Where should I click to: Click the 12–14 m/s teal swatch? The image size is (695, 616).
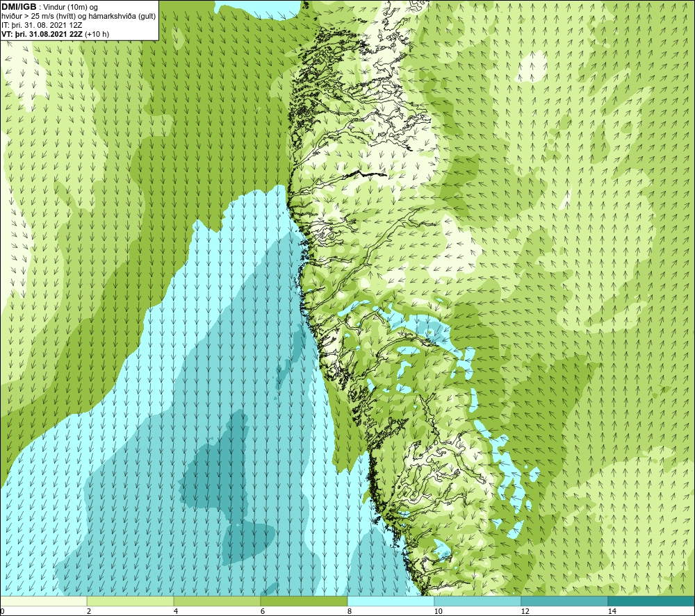click(564, 601)
